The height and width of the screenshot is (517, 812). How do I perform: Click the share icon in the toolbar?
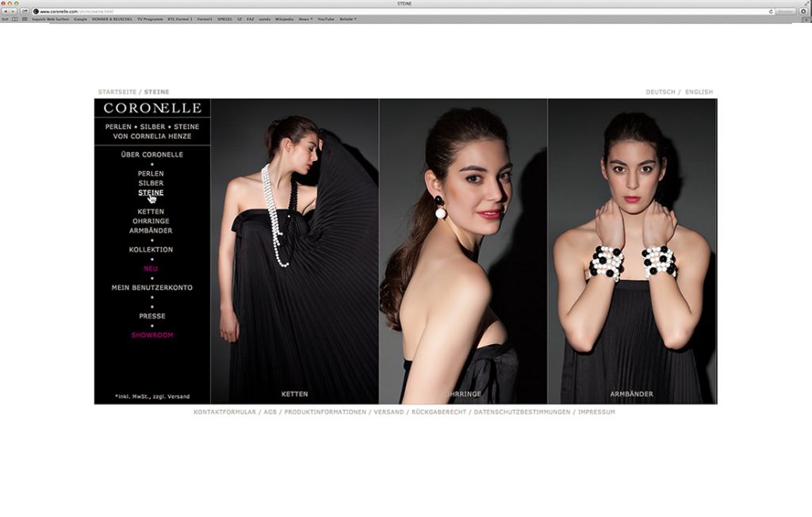point(25,11)
